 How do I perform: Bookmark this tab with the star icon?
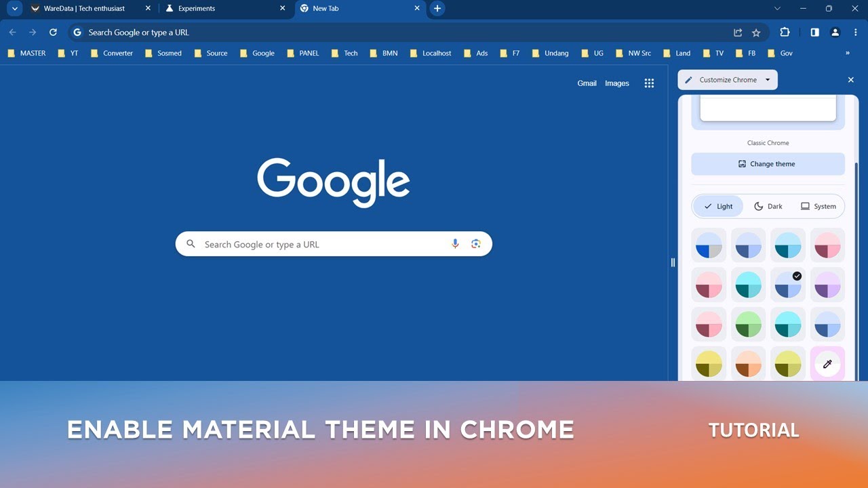pos(756,33)
